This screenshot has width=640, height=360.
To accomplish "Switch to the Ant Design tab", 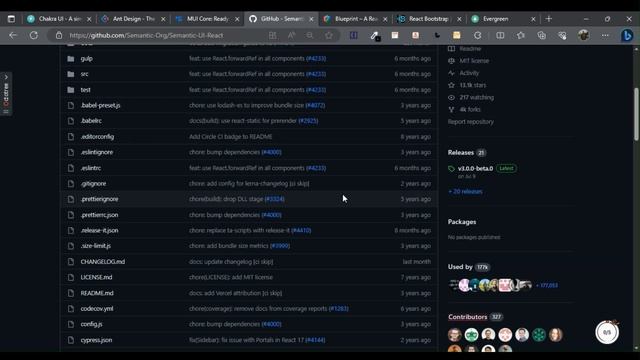I will coord(133,19).
